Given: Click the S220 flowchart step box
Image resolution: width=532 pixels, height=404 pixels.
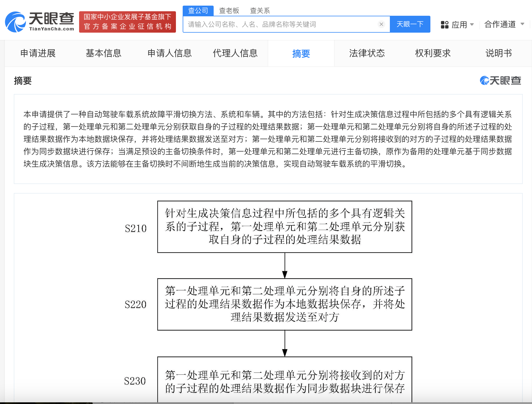Looking at the screenshot, I should click(285, 304).
